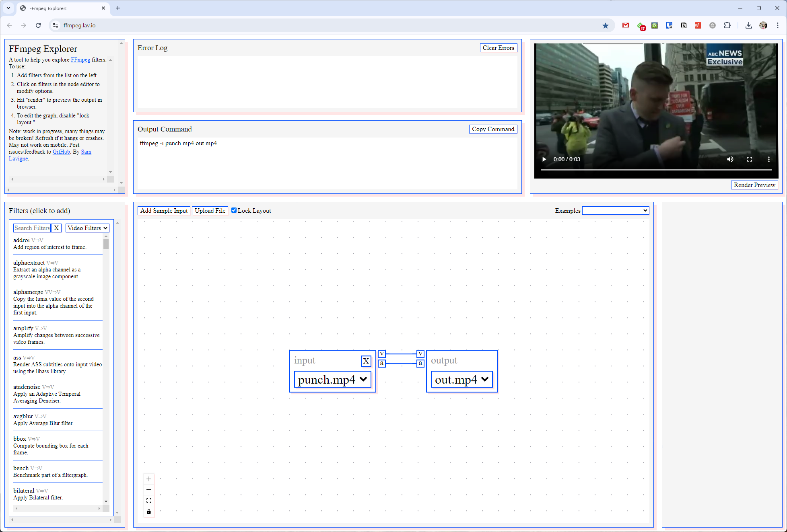Enter fullscreen on the preview video
787x532 pixels.
pyautogui.click(x=749, y=159)
